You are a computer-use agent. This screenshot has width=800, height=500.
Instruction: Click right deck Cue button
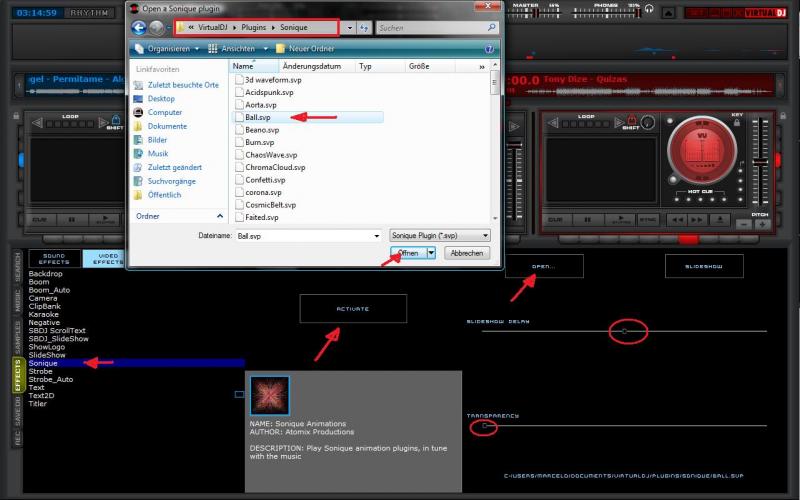[556, 220]
